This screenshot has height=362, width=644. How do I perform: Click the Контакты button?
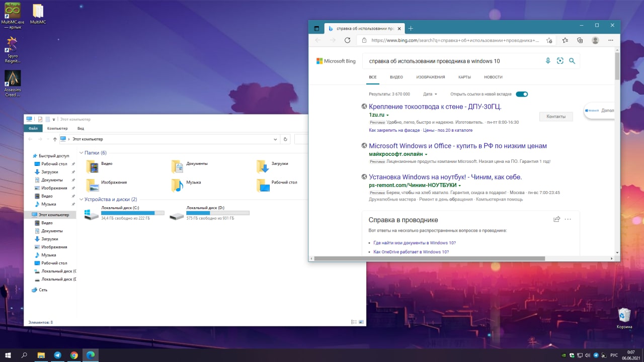[556, 116]
